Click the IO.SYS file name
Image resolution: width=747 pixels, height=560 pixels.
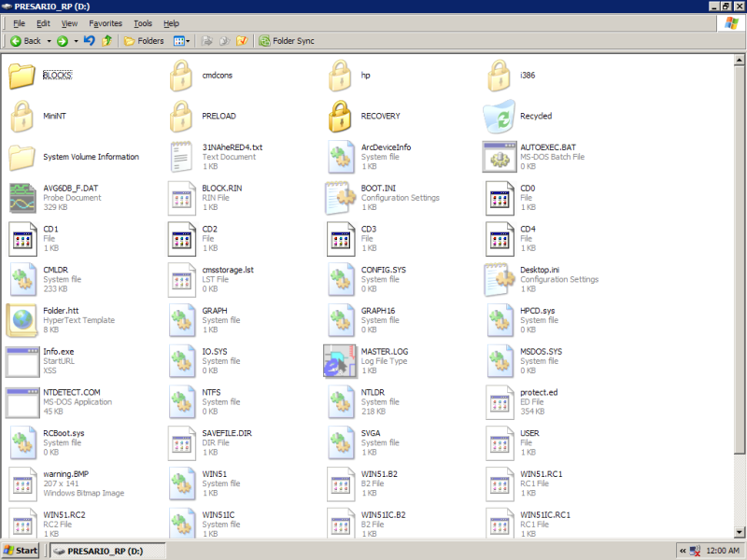click(215, 352)
